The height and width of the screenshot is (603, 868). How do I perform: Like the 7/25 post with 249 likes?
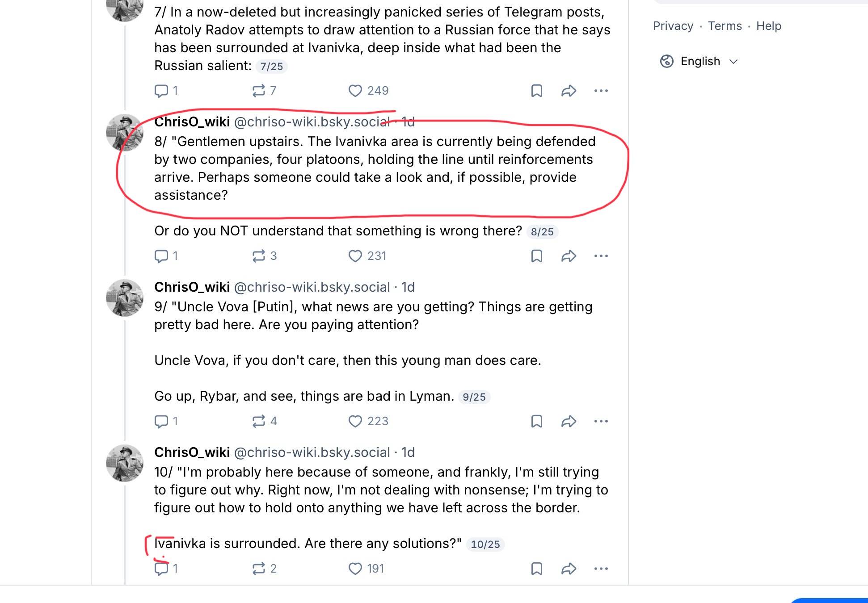[368, 91]
